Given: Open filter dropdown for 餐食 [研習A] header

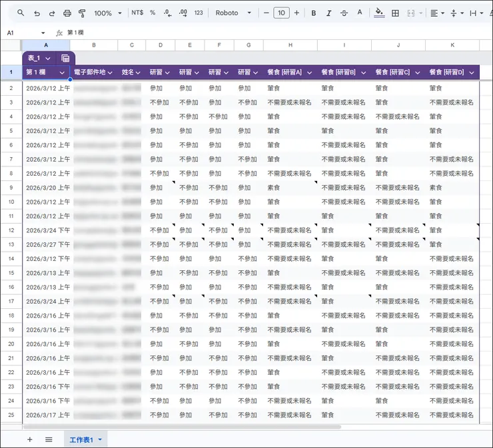Looking at the screenshot, I should (x=309, y=73).
